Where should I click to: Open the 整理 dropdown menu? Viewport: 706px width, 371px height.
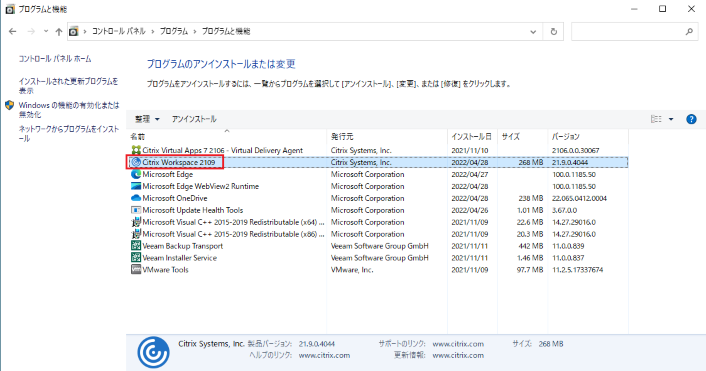(147, 119)
